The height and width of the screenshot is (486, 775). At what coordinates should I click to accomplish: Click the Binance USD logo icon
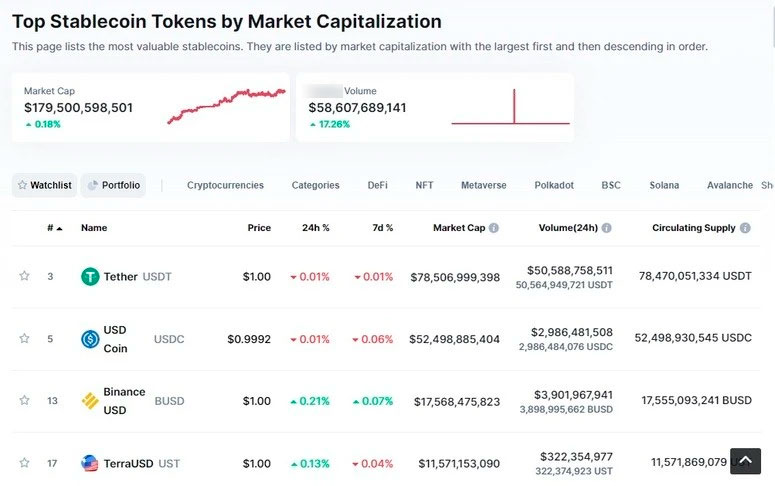point(90,401)
